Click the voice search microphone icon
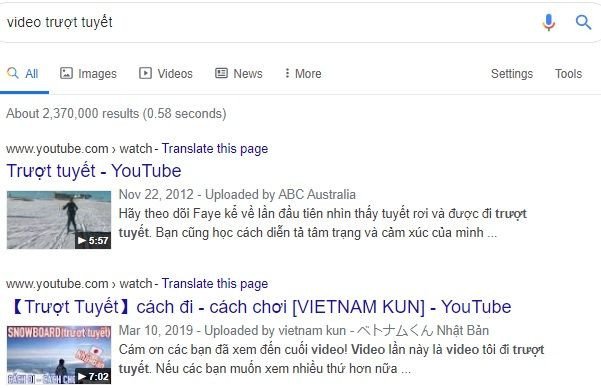 (x=548, y=22)
